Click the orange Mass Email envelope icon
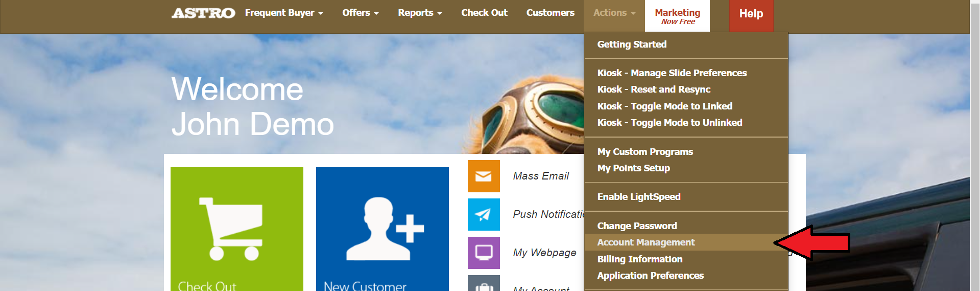The height and width of the screenshot is (291, 980). pos(483,176)
